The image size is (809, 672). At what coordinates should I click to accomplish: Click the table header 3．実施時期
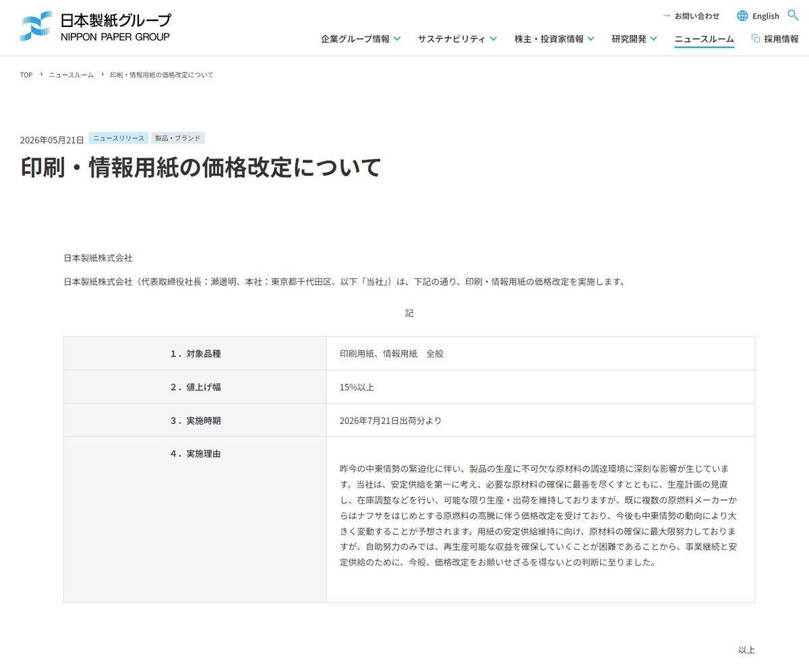(195, 420)
